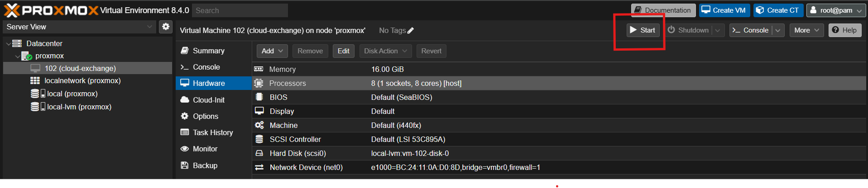
Task: Open the Add hardware dropdown
Action: point(272,51)
